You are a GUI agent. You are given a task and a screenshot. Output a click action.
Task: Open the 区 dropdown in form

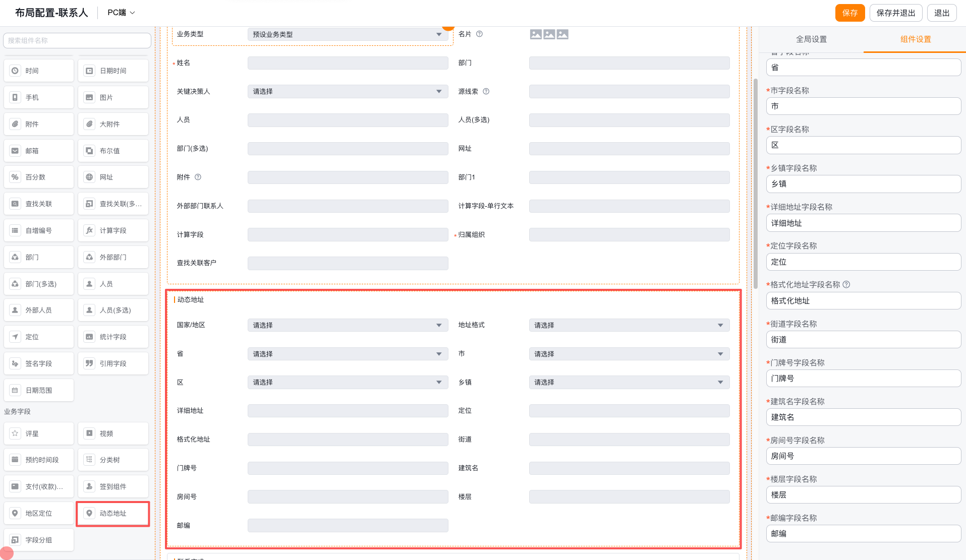[348, 382]
